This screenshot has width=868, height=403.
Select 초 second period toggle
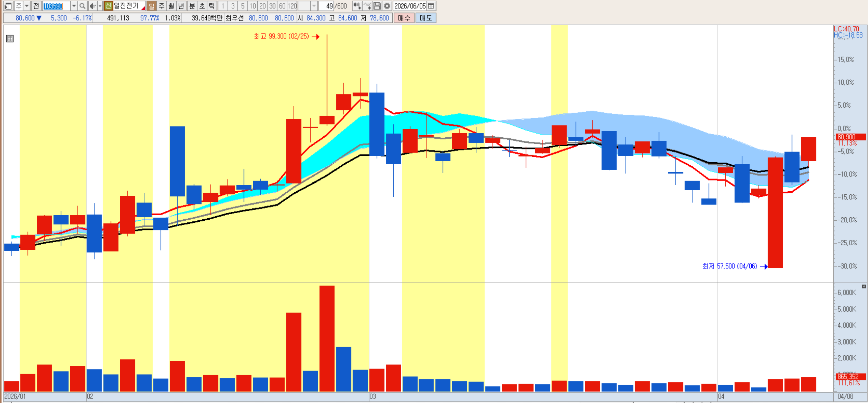pos(202,6)
